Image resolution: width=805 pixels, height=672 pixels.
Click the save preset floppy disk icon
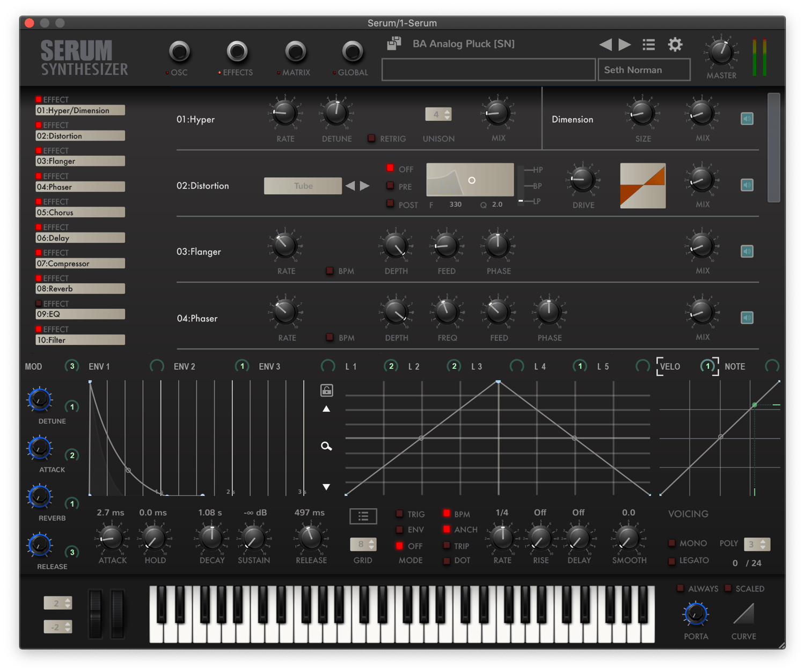point(394,43)
